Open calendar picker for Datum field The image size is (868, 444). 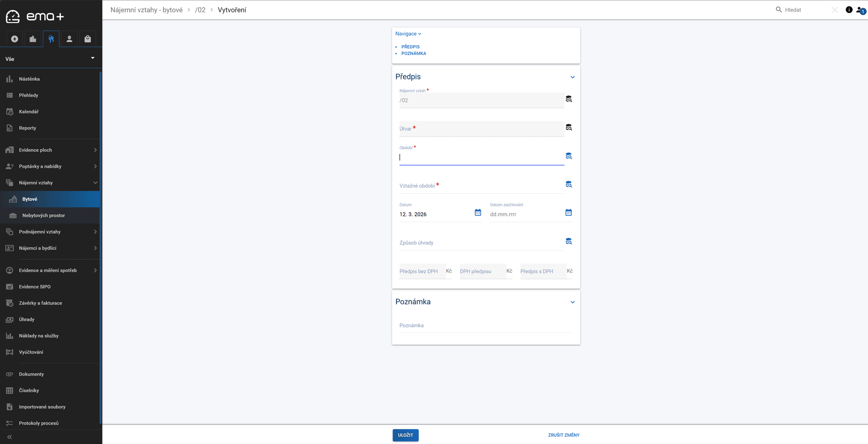(x=478, y=213)
